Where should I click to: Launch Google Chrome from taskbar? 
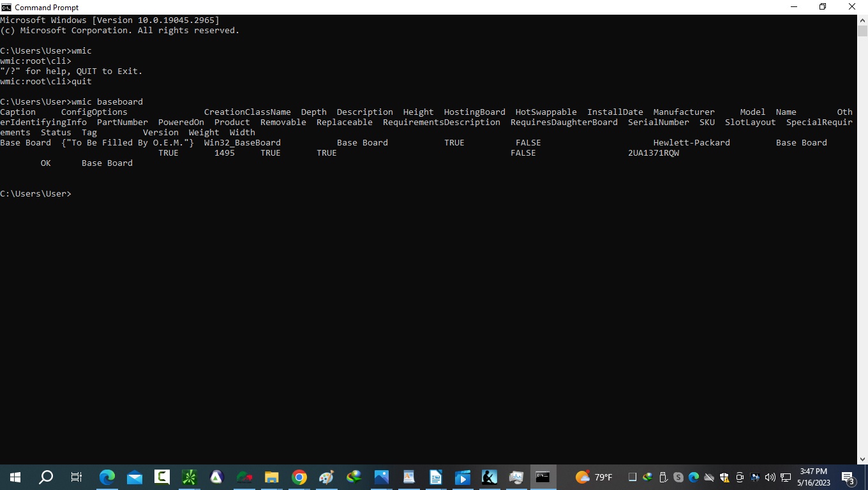pyautogui.click(x=299, y=477)
